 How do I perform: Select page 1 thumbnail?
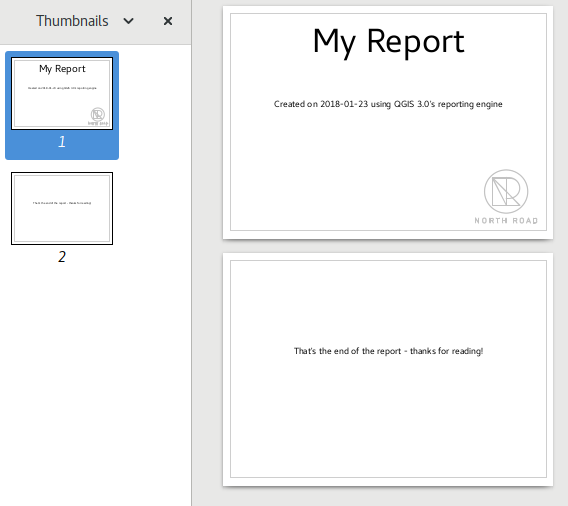(62, 93)
